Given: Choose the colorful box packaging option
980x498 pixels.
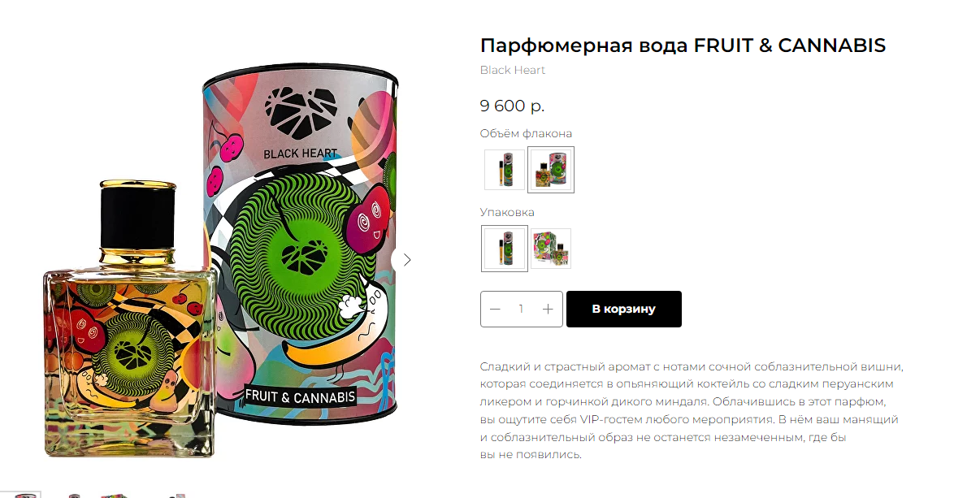Looking at the screenshot, I should [551, 249].
